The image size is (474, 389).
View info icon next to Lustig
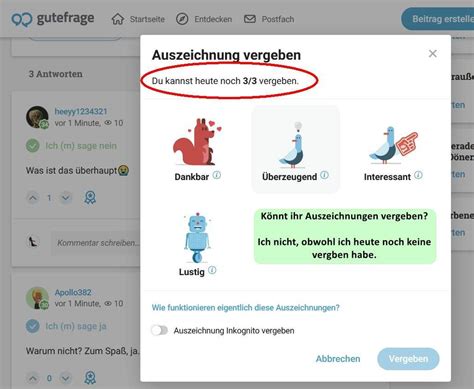tap(212, 270)
